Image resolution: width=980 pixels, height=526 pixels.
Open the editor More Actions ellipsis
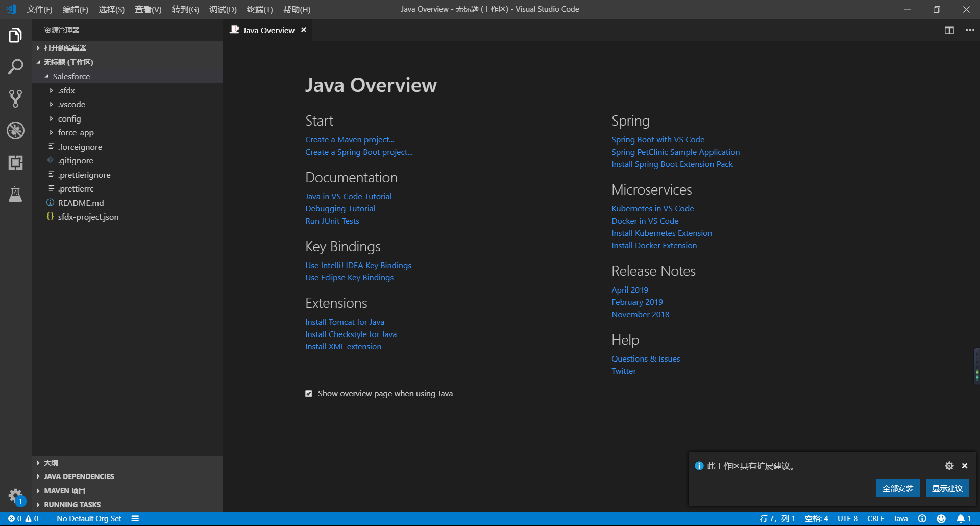coord(970,30)
